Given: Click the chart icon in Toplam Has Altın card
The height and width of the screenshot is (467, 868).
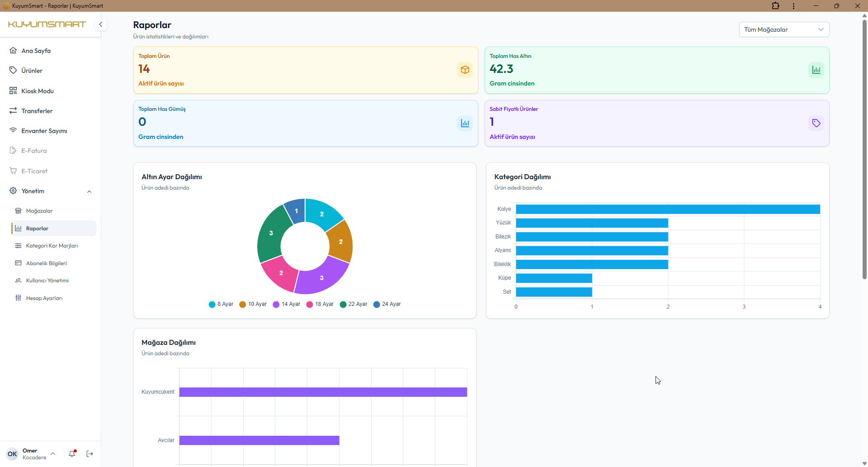Looking at the screenshot, I should 816,70.
